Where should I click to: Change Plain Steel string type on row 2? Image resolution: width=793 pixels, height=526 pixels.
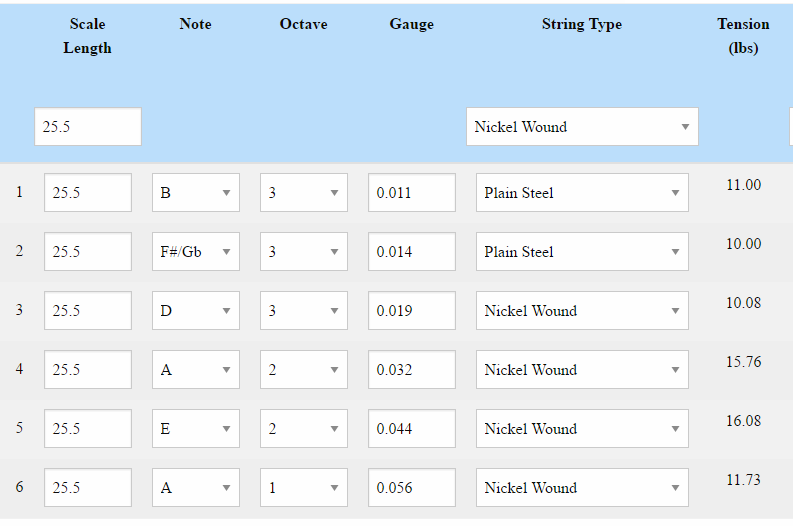[x=581, y=252]
